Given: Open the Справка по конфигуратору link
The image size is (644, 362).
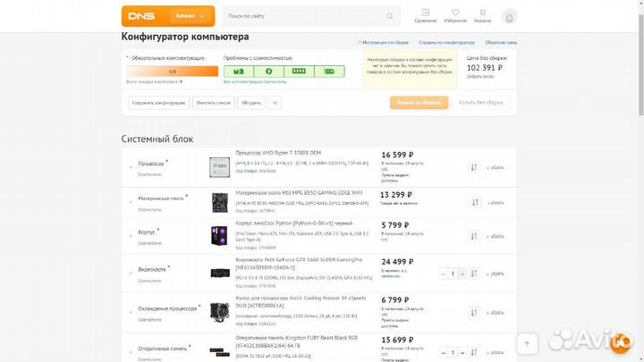Looking at the screenshot, I should click(447, 42).
